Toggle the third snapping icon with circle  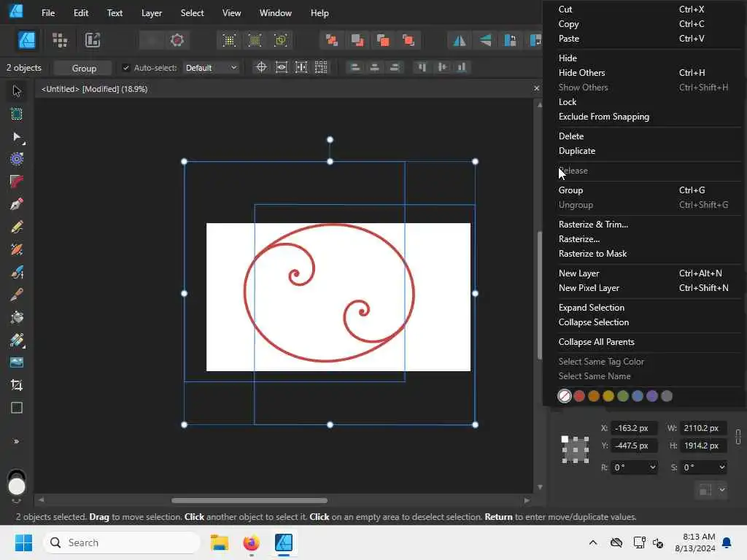281,41
